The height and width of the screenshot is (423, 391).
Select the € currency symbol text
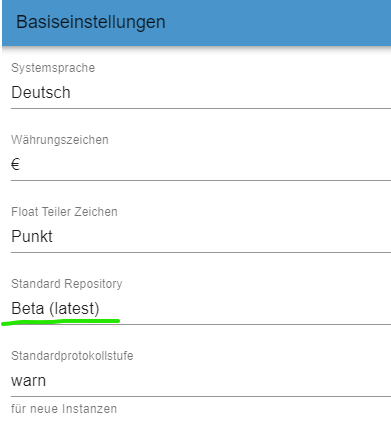(16, 165)
